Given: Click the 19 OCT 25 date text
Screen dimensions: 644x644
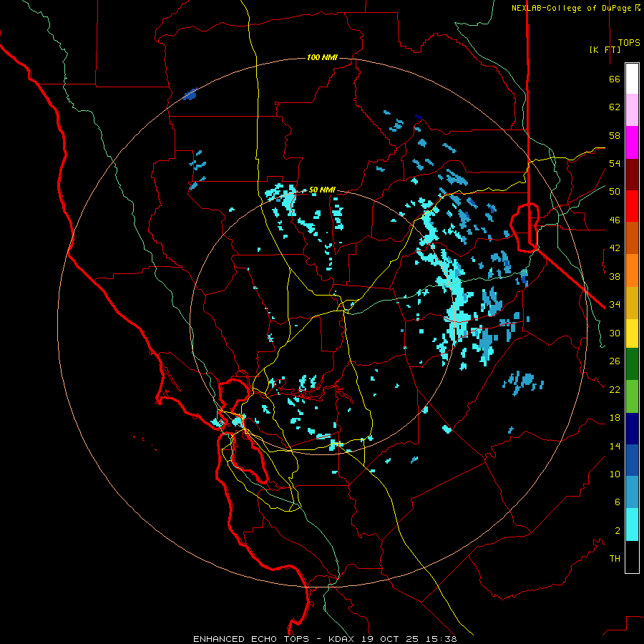Looking at the screenshot, I should pos(392,639).
